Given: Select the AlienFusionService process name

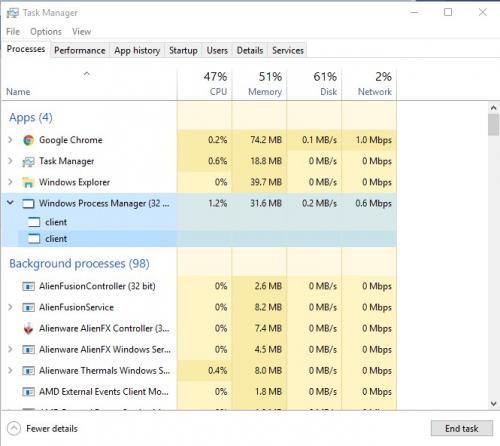Looking at the screenshot, I should coord(76,307).
